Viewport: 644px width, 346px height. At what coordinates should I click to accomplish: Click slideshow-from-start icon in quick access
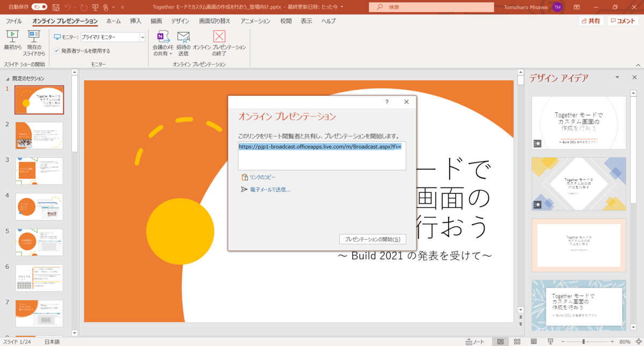[95, 8]
